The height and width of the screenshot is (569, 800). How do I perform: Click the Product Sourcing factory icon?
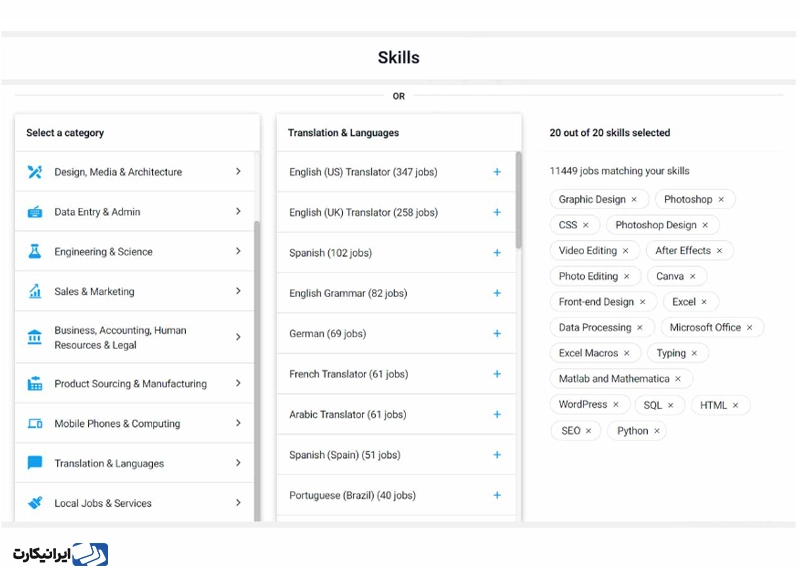tap(35, 383)
